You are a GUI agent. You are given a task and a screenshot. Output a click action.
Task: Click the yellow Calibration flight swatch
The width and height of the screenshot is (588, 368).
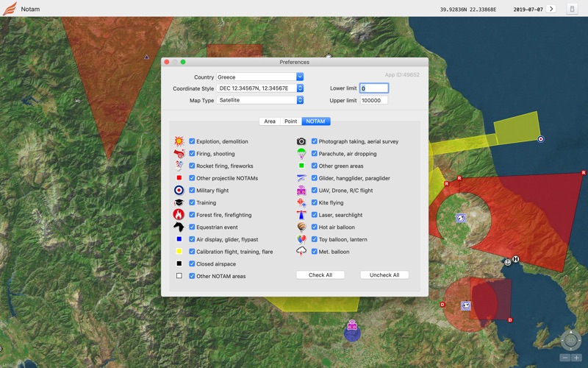coord(179,252)
